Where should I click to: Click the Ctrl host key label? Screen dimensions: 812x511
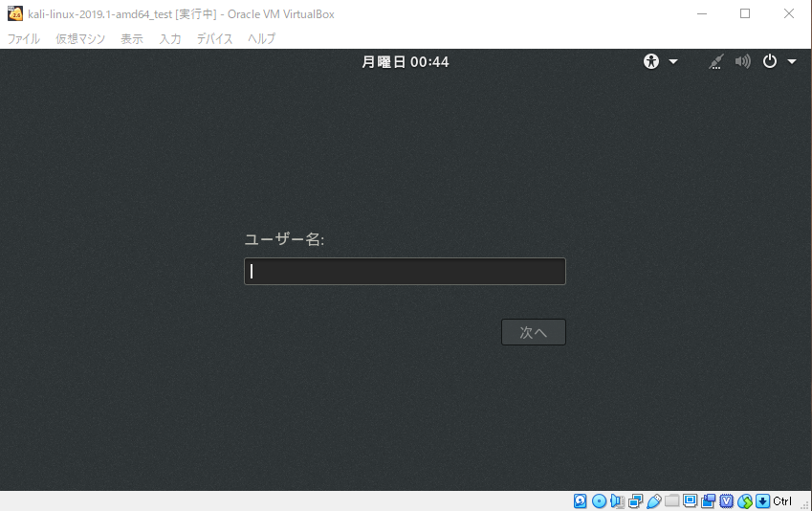(782, 501)
